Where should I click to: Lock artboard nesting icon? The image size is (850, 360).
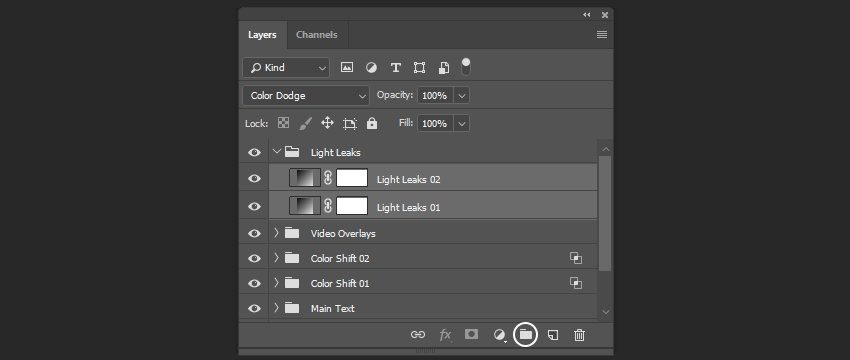[x=350, y=124]
